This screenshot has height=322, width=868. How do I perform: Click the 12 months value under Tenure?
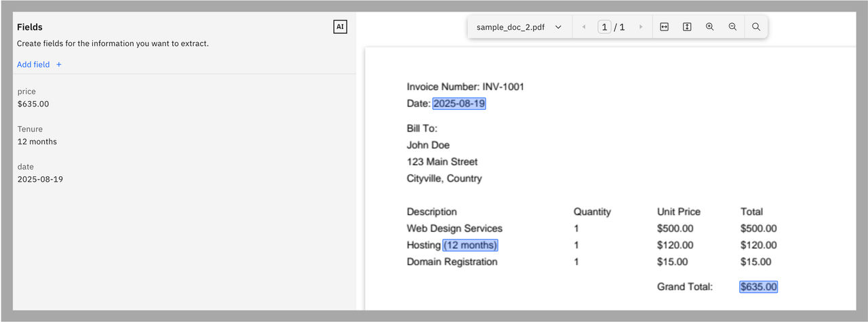tap(37, 142)
